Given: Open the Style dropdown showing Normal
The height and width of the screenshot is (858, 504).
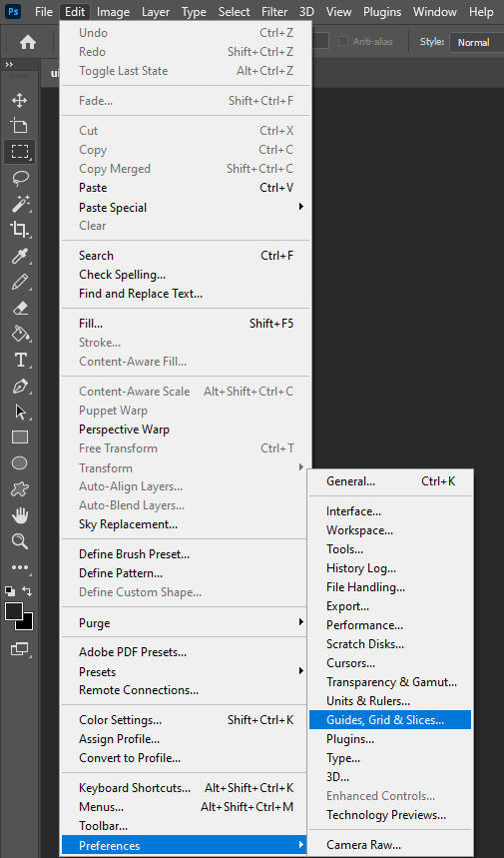Looking at the screenshot, I should [x=476, y=42].
